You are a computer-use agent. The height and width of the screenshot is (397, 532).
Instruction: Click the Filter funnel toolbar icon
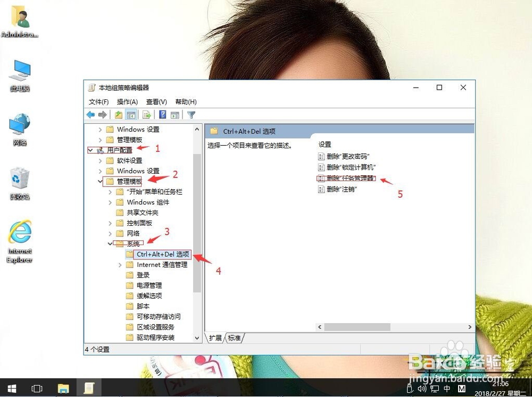192,115
